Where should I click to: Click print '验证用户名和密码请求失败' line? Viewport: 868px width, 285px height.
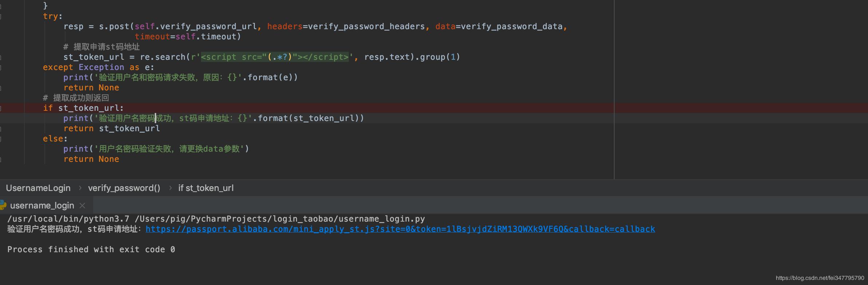181,78
